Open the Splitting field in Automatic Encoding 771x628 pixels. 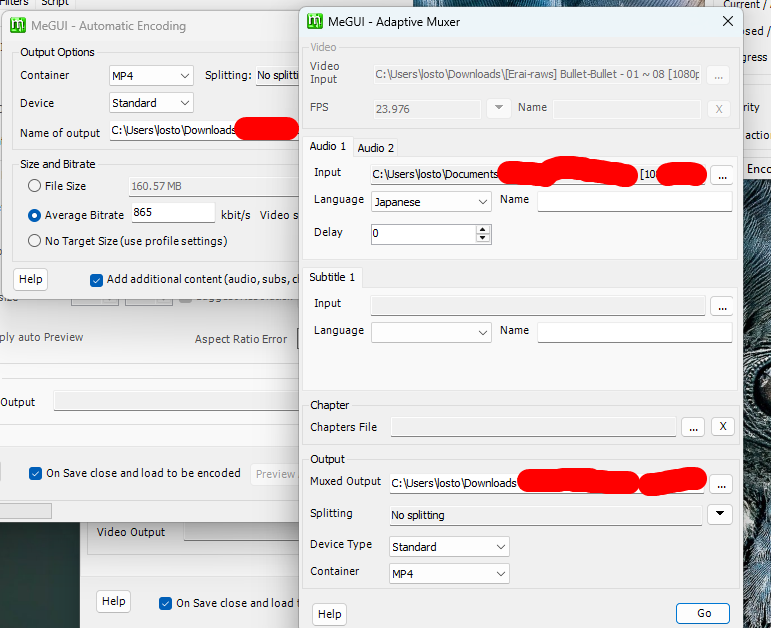[x=277, y=75]
